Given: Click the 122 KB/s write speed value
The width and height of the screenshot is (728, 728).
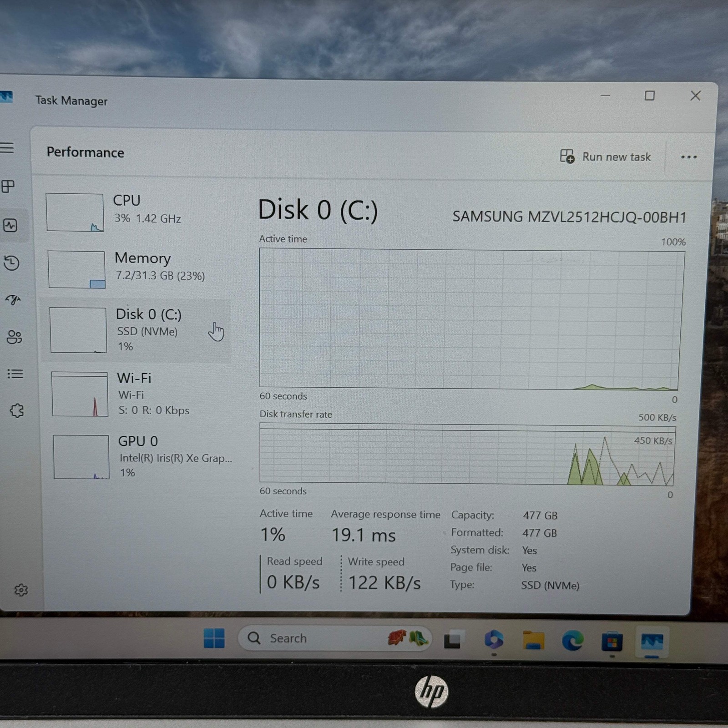Looking at the screenshot, I should [384, 583].
